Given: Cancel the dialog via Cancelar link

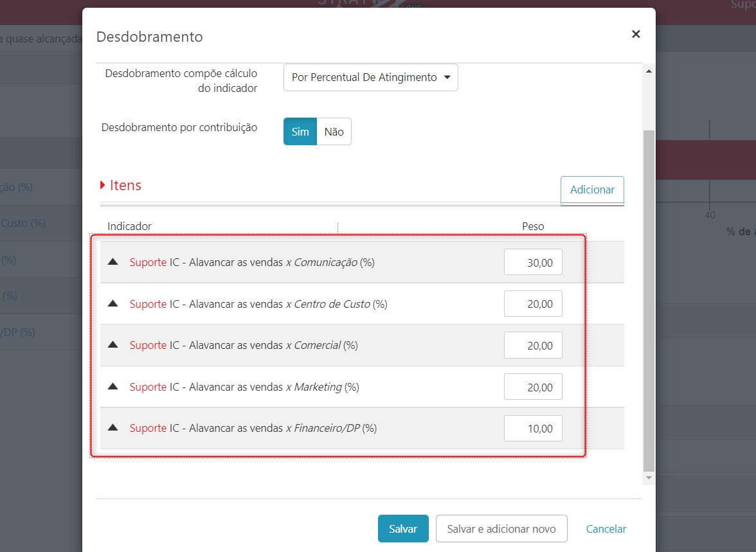Looking at the screenshot, I should [606, 529].
